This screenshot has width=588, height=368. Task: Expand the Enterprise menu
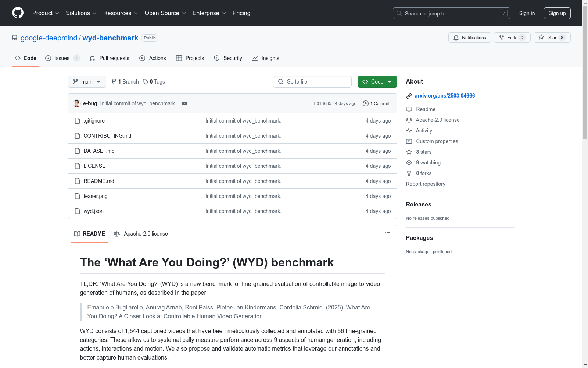point(209,13)
